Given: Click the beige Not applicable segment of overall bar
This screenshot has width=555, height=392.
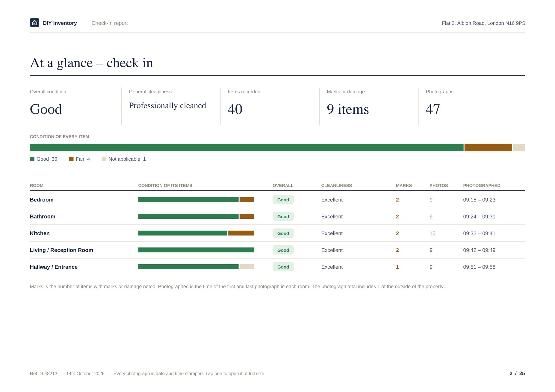Looking at the screenshot, I should coord(519,148).
